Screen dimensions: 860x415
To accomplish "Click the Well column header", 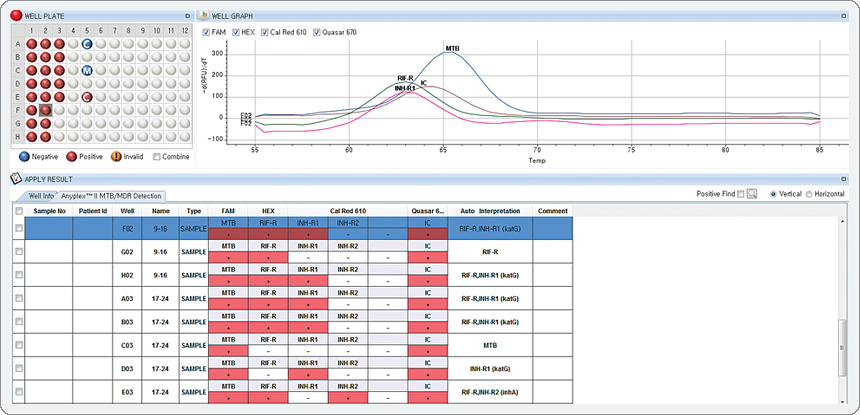I will click(x=127, y=211).
